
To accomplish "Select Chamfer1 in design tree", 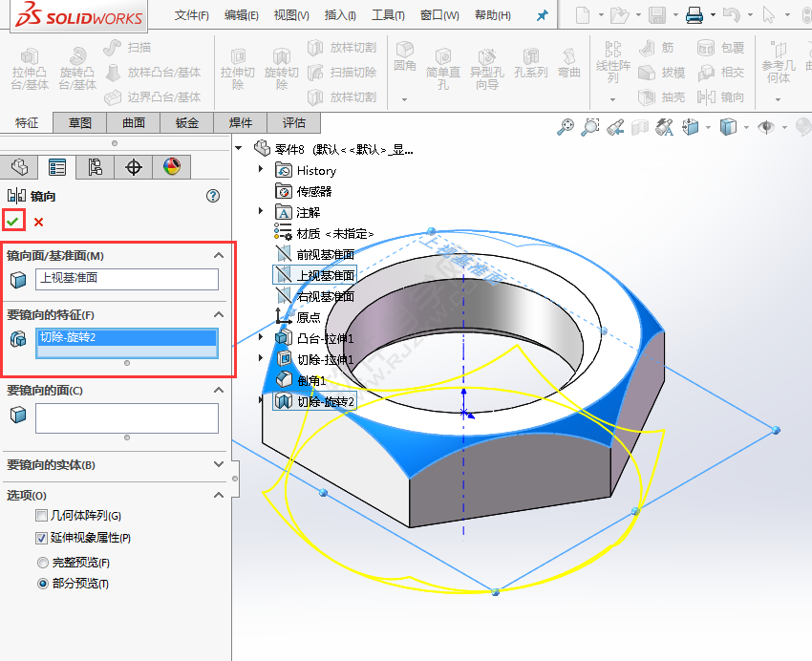I will tap(301, 380).
